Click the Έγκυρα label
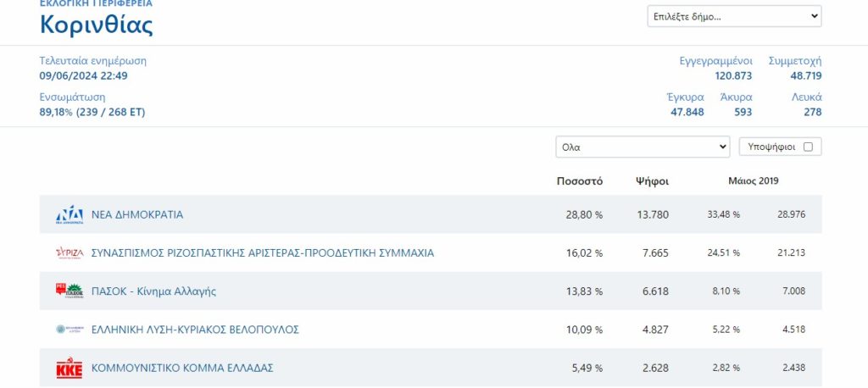 tap(685, 97)
